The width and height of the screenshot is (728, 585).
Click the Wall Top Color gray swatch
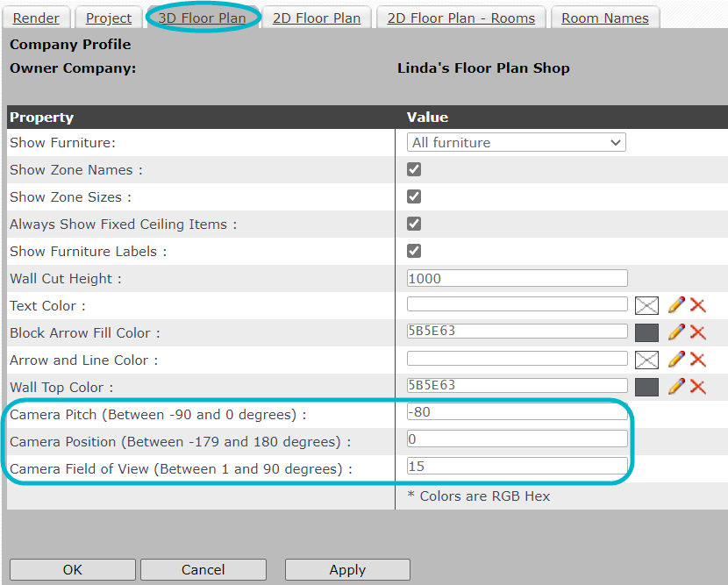point(646,387)
